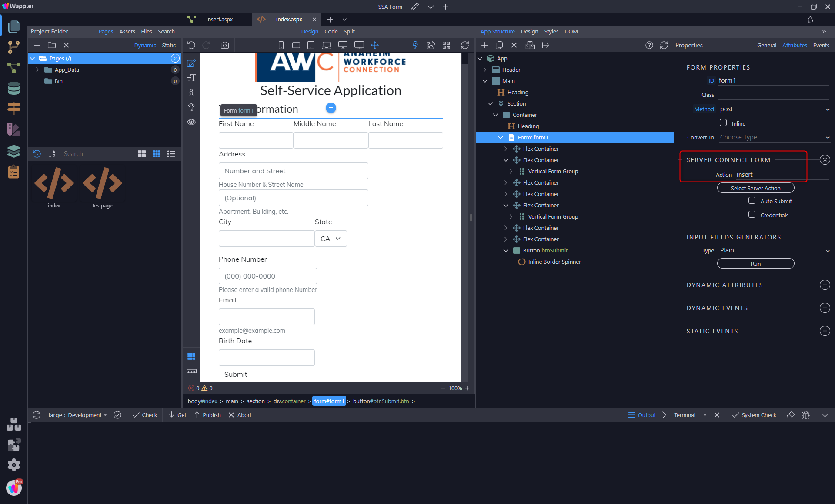
Task: Click the lightning bolt icon in toolbar
Action: pyautogui.click(x=415, y=45)
